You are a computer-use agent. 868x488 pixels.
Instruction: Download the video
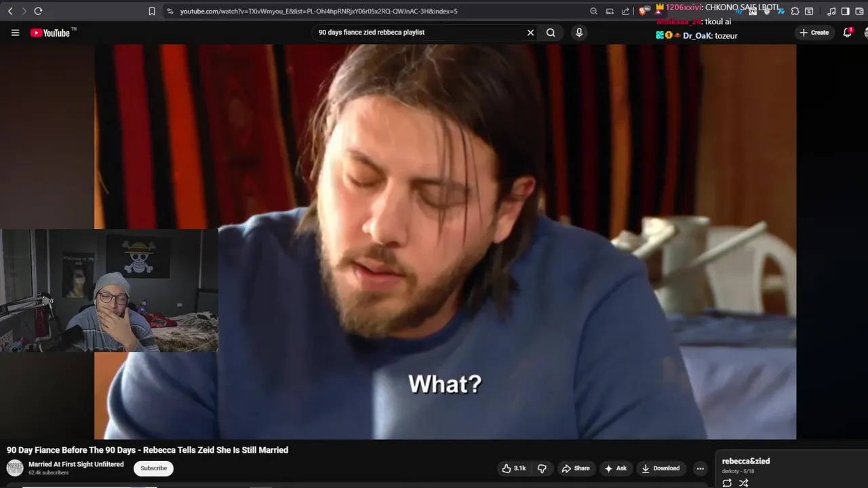tap(660, 468)
